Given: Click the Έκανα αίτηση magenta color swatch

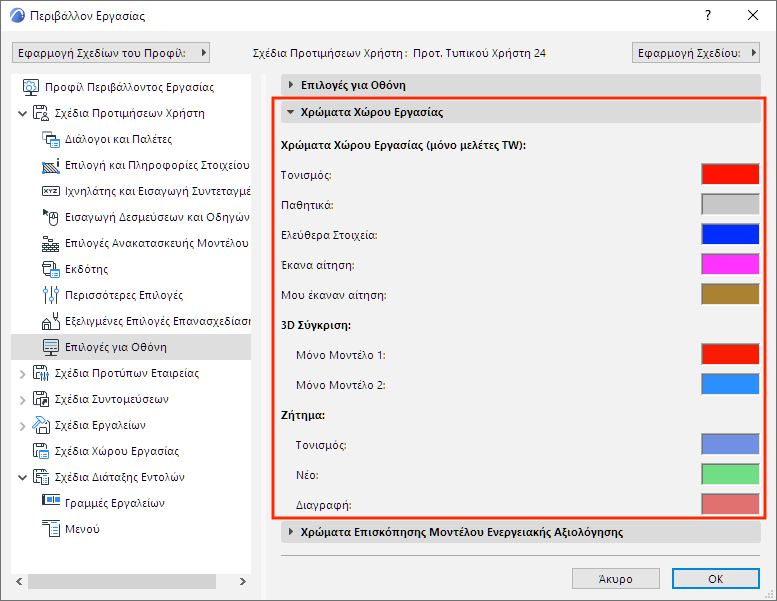Looking at the screenshot, I should pyautogui.click(x=730, y=265).
